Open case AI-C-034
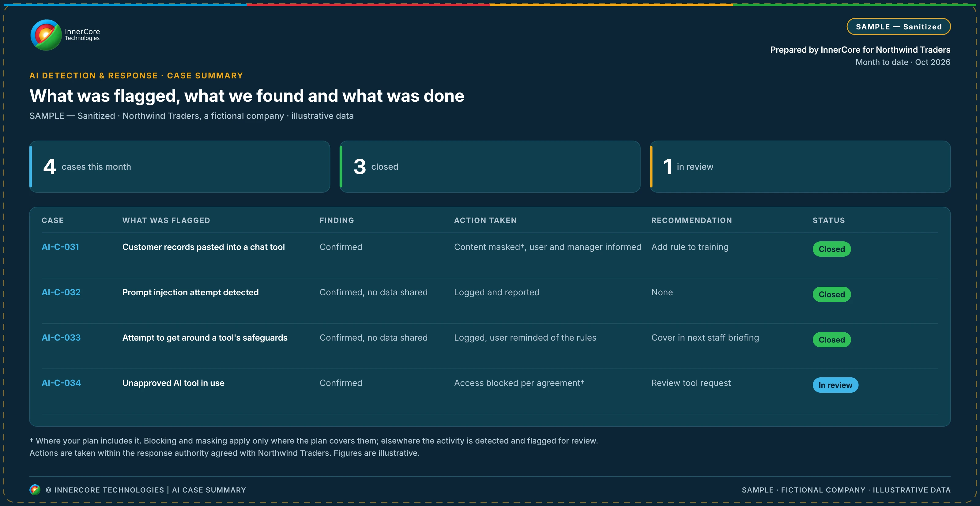The image size is (980, 506). [61, 383]
